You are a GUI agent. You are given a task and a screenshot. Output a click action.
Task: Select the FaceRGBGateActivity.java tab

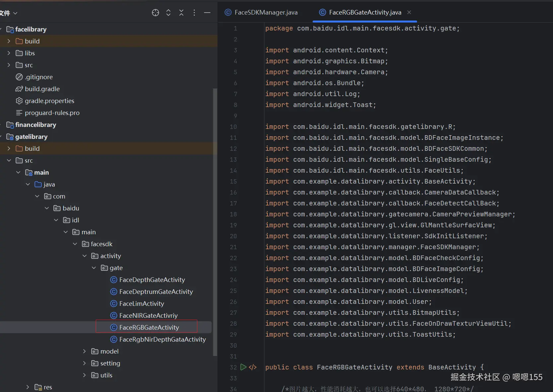pos(365,13)
